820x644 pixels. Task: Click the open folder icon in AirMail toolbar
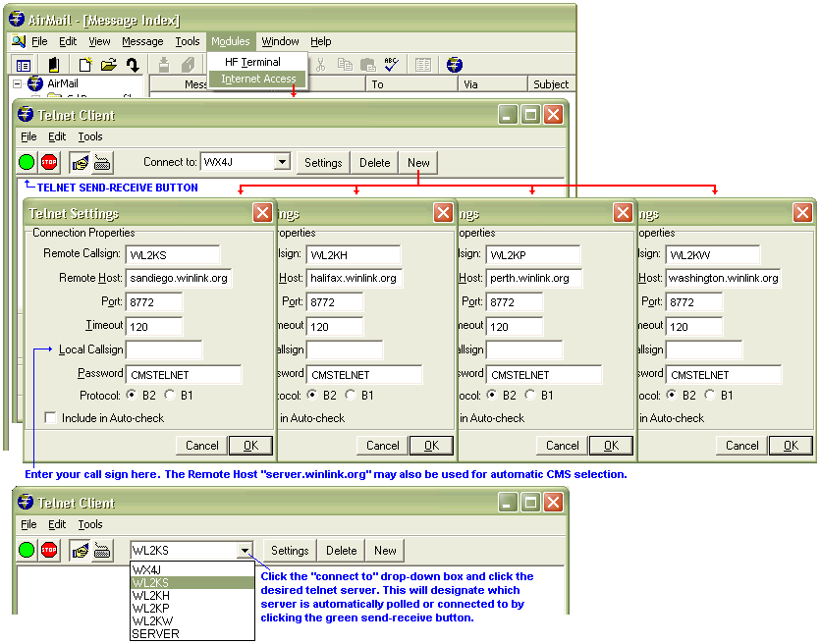108,65
